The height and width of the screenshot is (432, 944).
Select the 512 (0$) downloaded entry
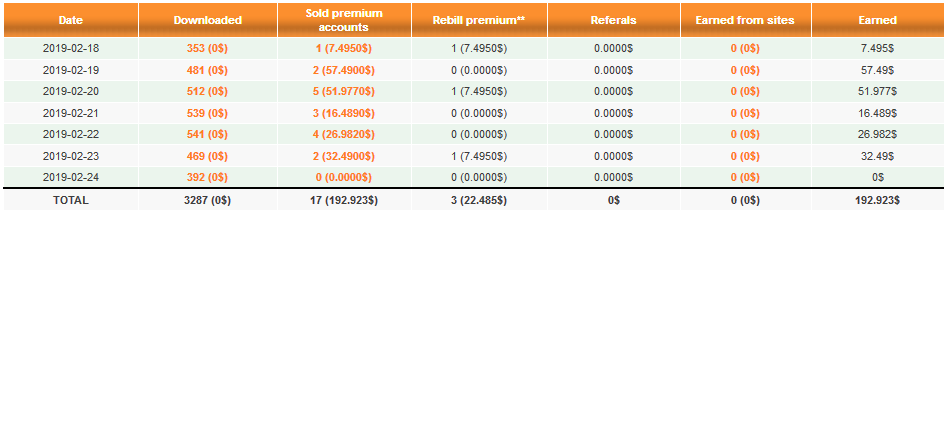point(207,92)
